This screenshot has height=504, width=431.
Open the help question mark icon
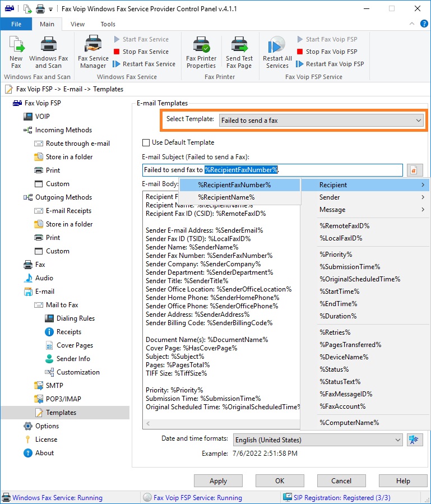click(x=424, y=24)
